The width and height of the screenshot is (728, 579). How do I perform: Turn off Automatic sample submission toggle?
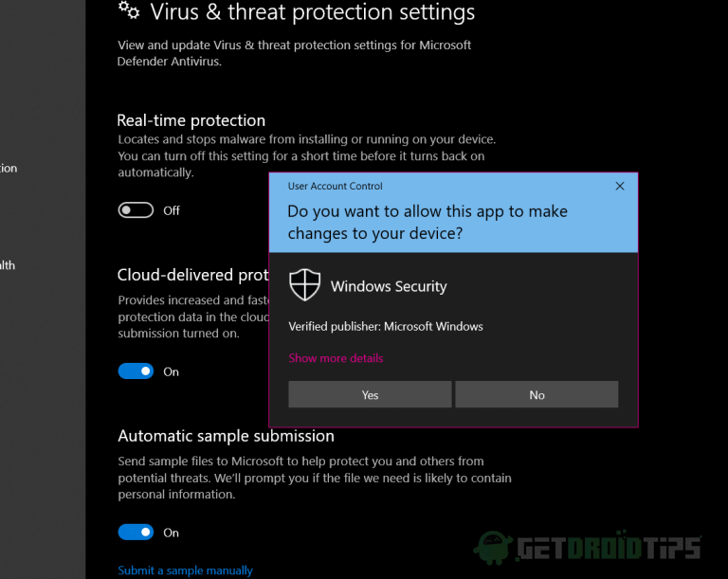(x=136, y=533)
